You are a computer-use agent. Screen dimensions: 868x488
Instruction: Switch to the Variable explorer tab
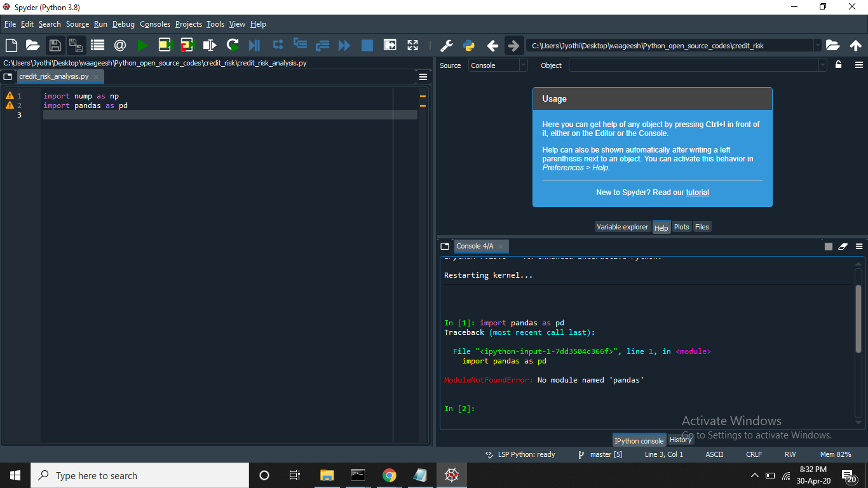click(622, 226)
